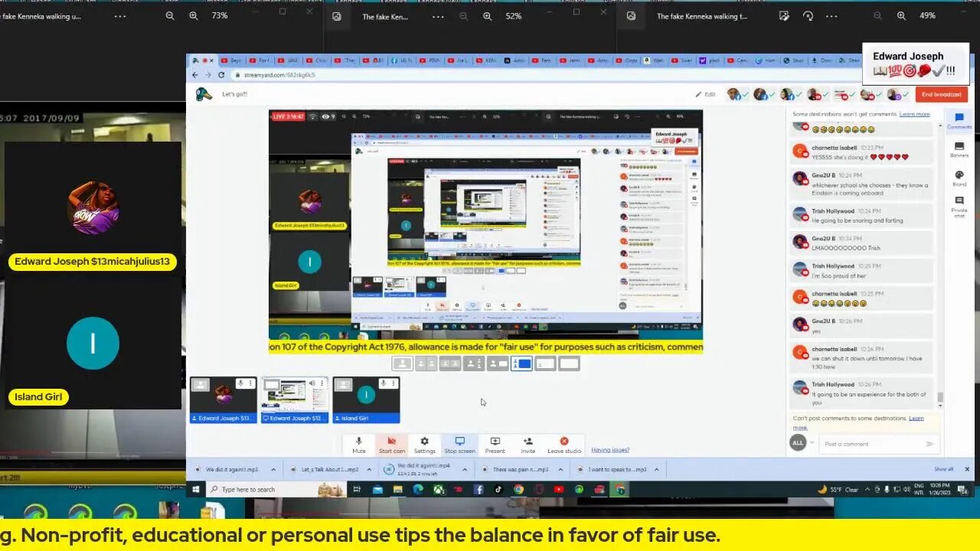Screen dimensions: 980x551
Task: Expand 'I want to speak to...' download chevron
Action: coord(657,469)
